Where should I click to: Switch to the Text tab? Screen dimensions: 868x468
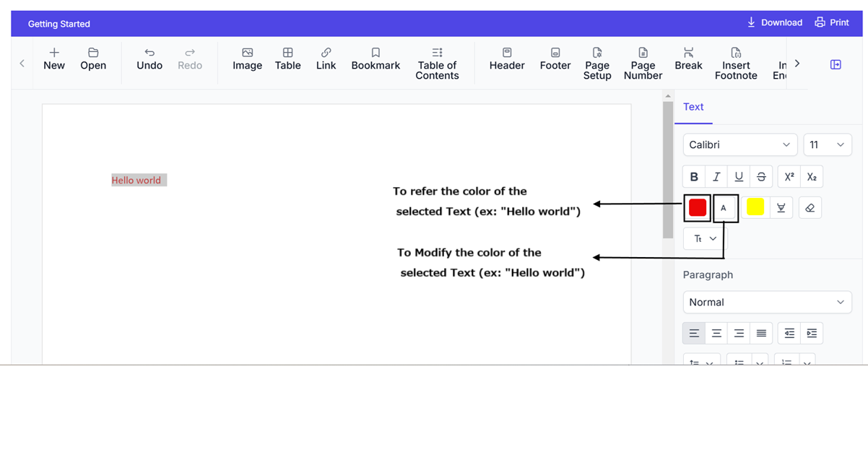693,107
